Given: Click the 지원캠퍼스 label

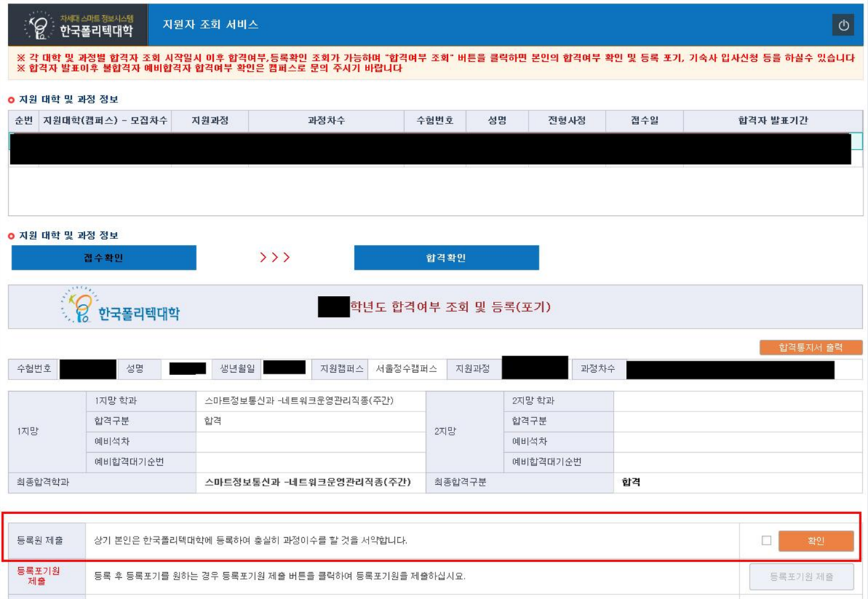Looking at the screenshot, I should [342, 369].
